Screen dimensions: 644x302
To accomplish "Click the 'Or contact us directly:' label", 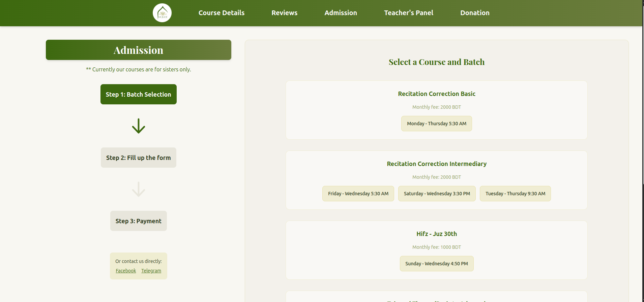I will coord(139,261).
